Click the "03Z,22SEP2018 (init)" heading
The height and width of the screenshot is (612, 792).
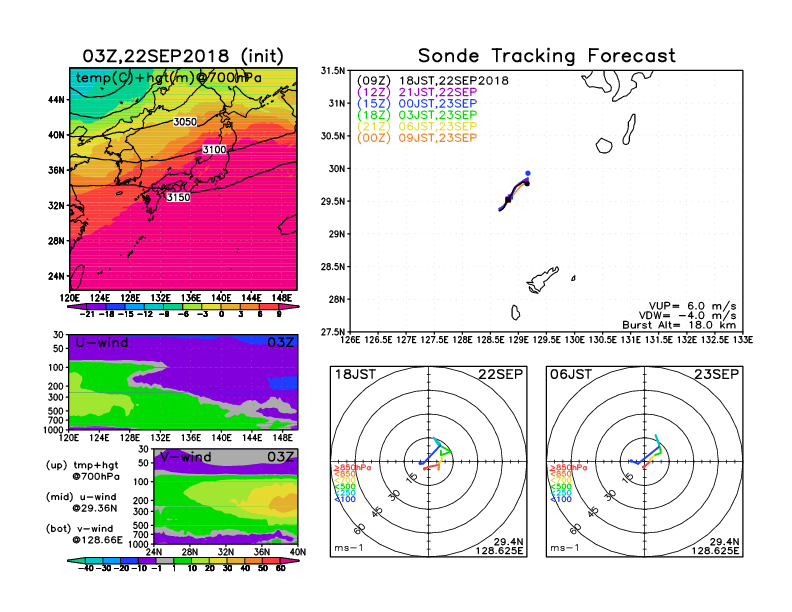pos(183,56)
